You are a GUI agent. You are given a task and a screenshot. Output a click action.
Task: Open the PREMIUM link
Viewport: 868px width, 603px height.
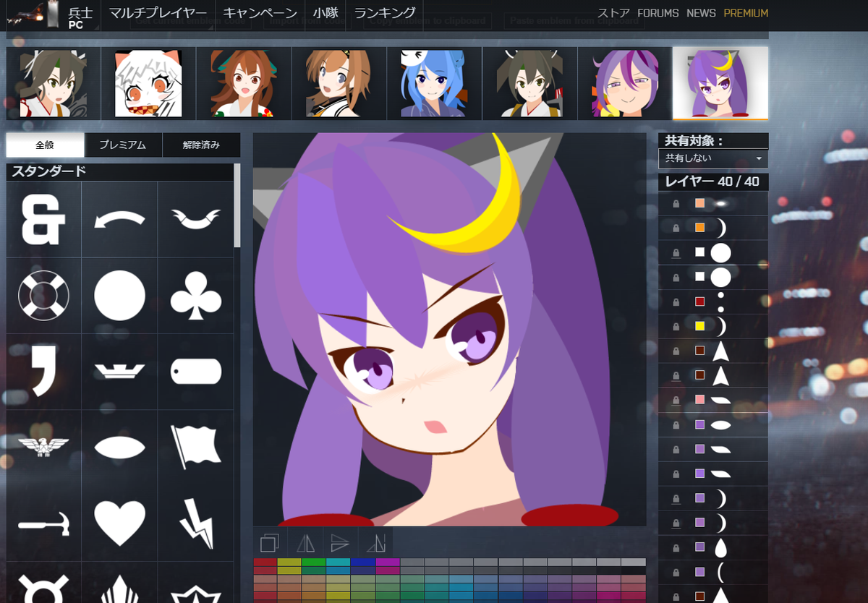[x=746, y=13]
